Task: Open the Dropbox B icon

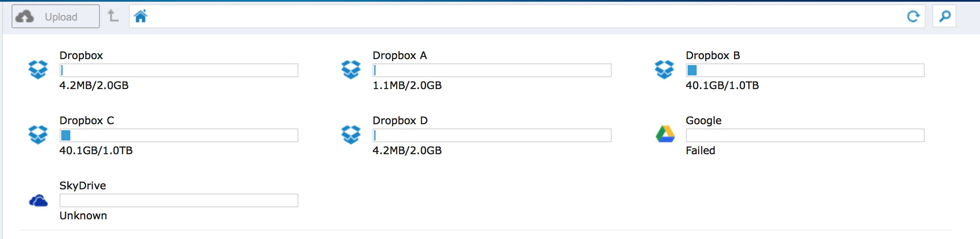Action: 664,69
